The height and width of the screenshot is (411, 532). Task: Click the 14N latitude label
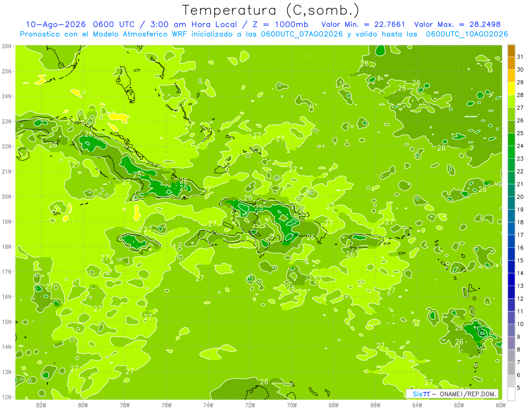click(x=6, y=347)
